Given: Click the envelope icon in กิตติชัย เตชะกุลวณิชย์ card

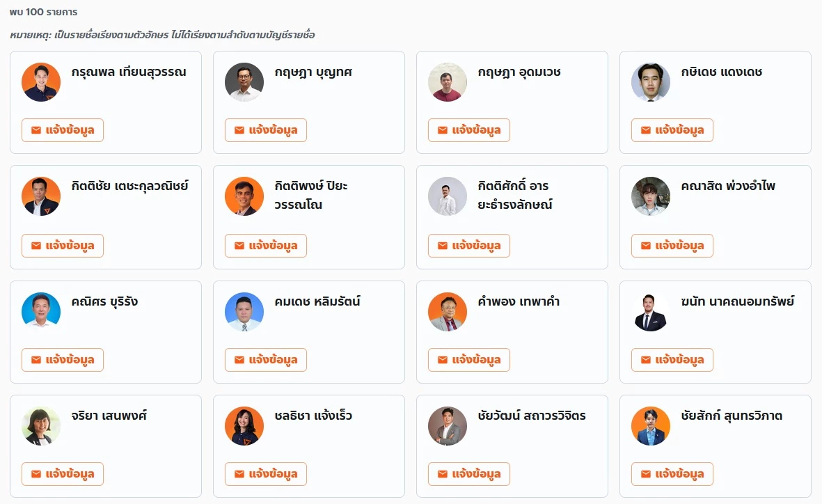Looking at the screenshot, I should 36,246.
